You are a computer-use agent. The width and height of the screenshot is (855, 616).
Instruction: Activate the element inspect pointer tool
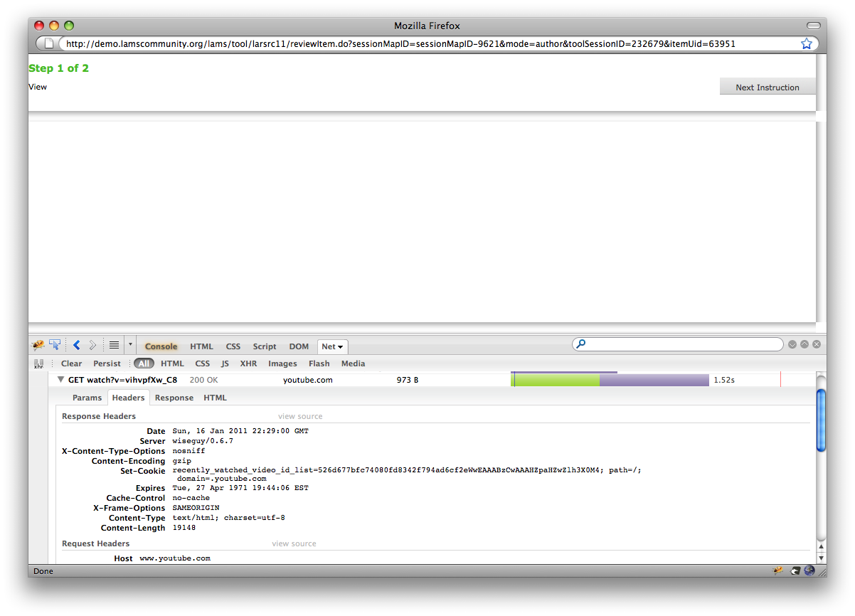[x=55, y=346]
